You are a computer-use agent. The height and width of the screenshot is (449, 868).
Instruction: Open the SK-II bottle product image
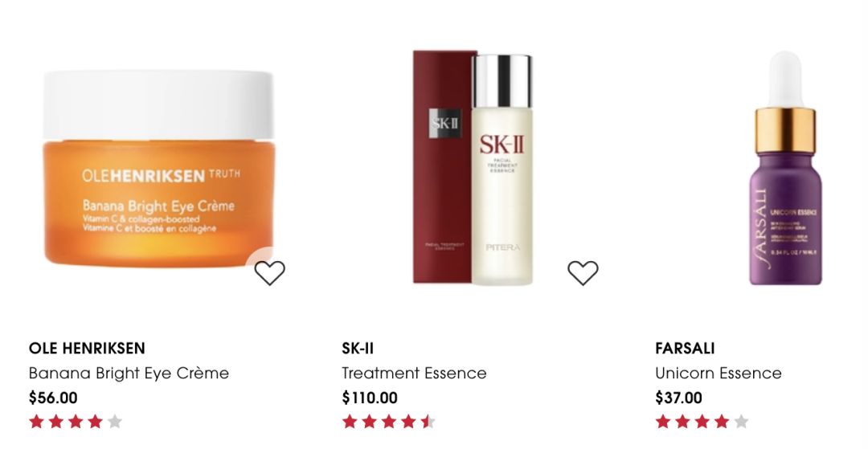coord(473,168)
